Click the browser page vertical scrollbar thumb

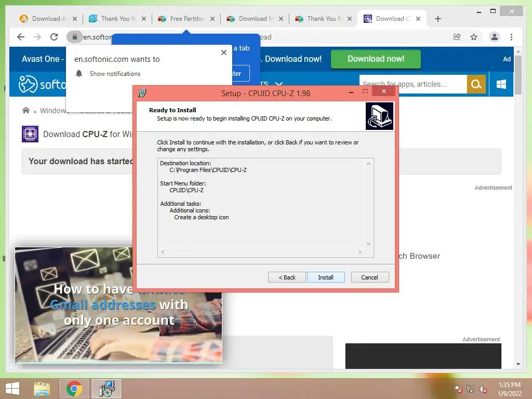(518, 75)
